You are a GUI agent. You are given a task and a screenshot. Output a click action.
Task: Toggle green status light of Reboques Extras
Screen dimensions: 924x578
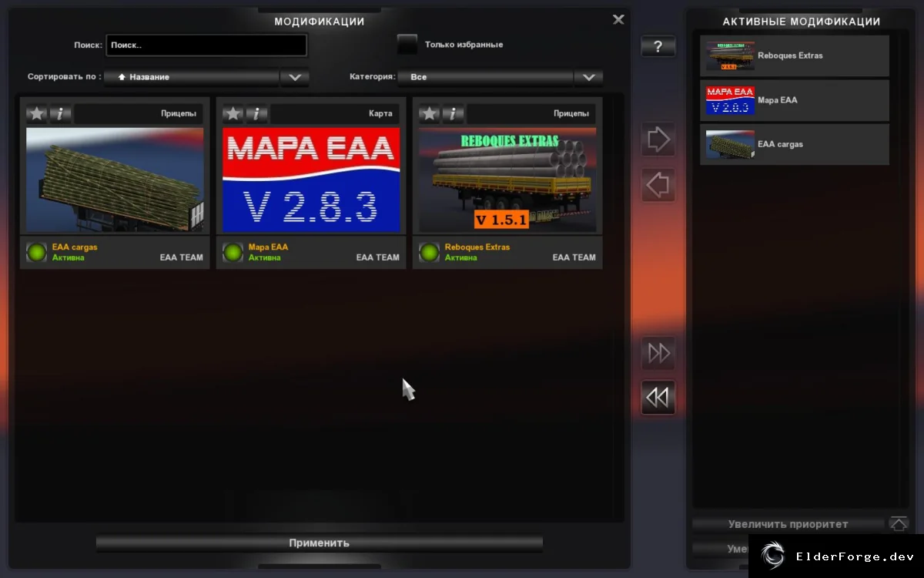pyautogui.click(x=430, y=252)
